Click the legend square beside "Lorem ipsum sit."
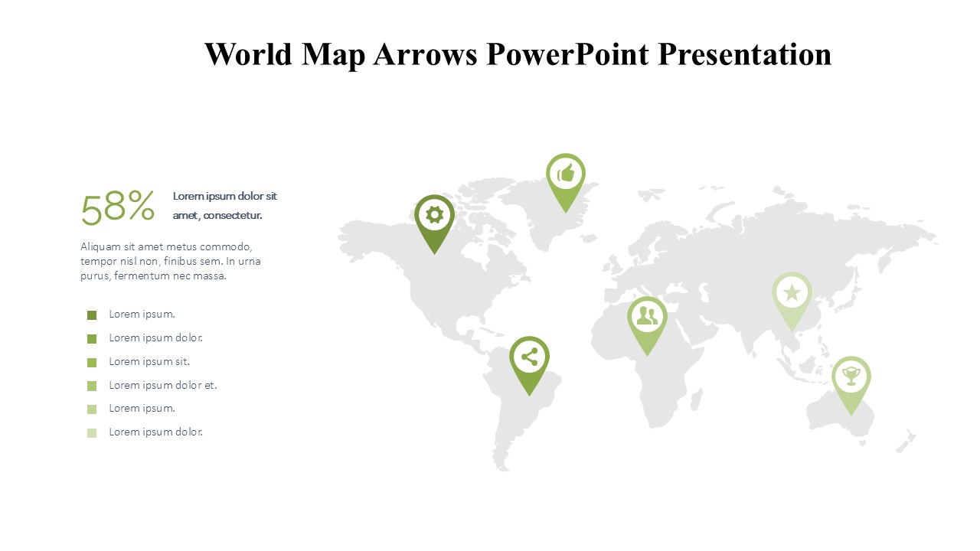Viewport: 980px width, 551px height. tap(92, 362)
